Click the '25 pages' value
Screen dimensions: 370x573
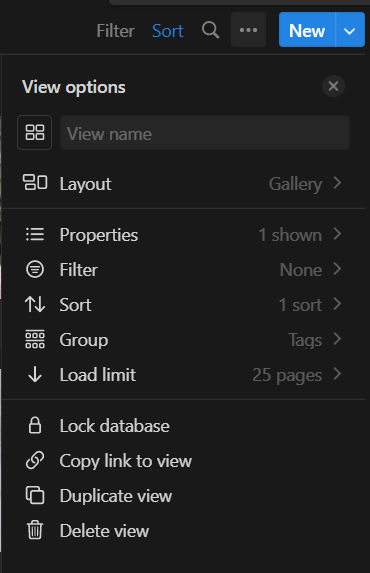point(287,375)
